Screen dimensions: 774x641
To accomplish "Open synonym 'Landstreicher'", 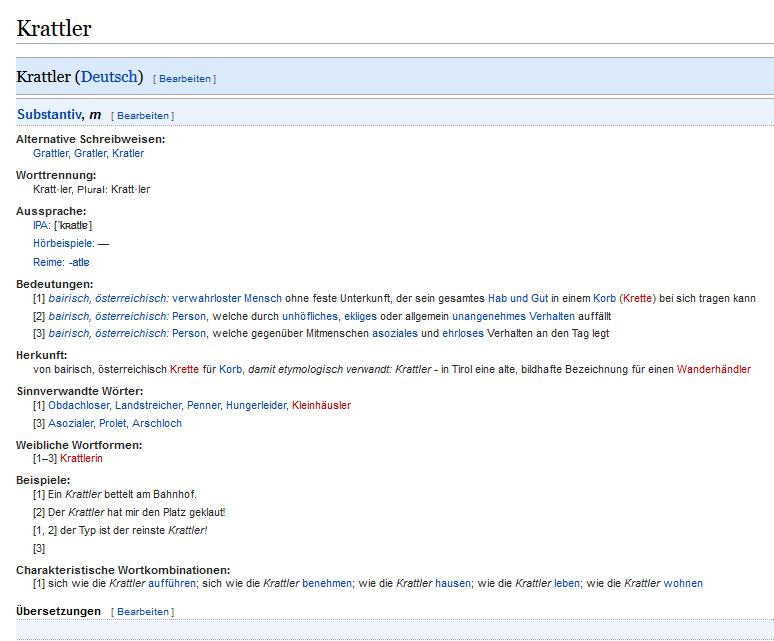I will (x=148, y=405).
